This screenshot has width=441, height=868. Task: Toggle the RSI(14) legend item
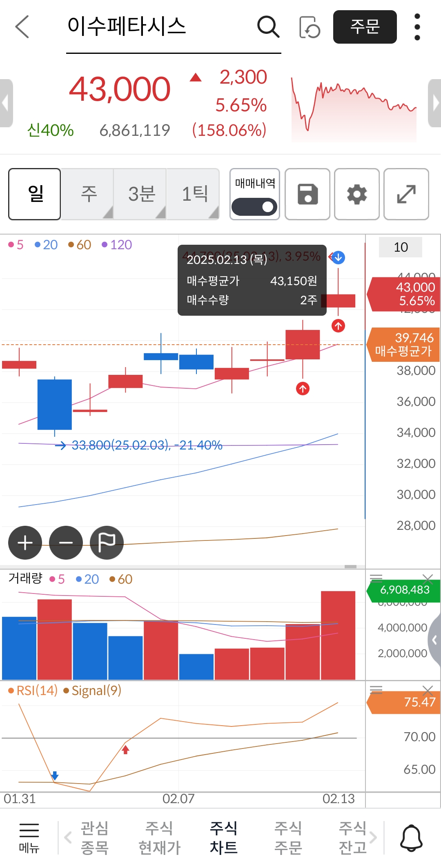[x=33, y=691]
